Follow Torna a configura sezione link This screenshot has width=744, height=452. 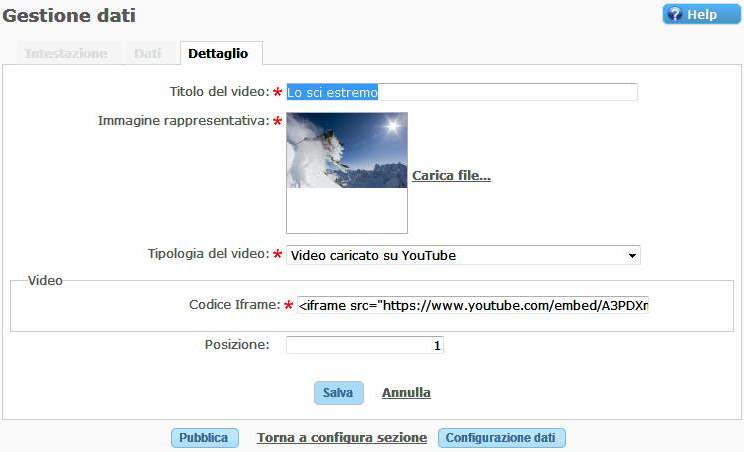[342, 438]
